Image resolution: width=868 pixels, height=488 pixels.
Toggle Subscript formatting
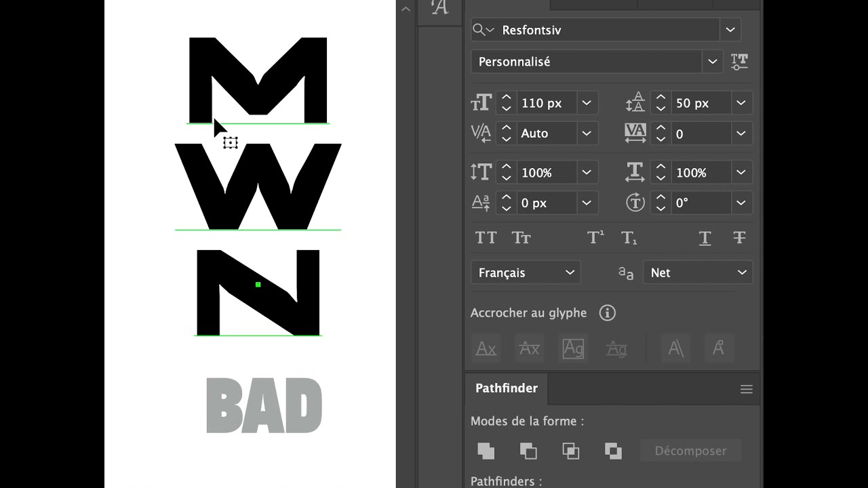[x=629, y=238]
